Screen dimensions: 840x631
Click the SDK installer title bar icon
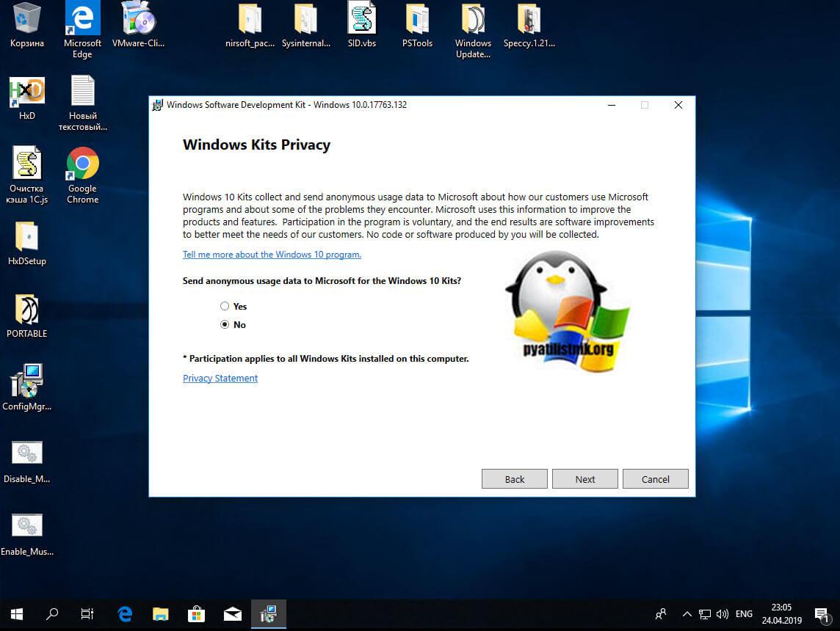(x=157, y=105)
